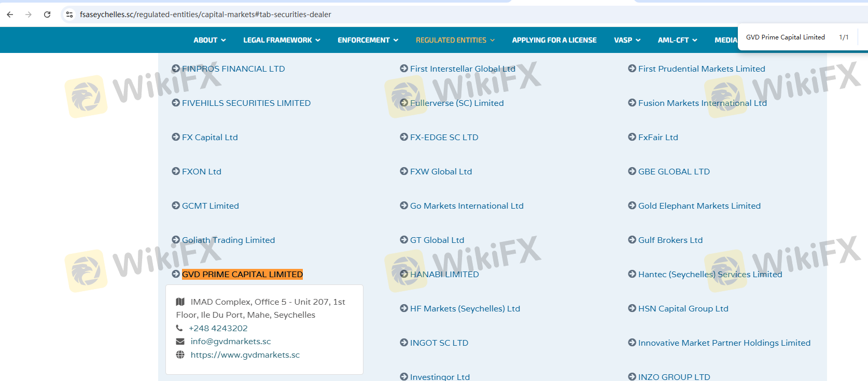The width and height of the screenshot is (868, 381).
Task: Click the arrow icon beside FXW Global Ltd
Action: (404, 171)
